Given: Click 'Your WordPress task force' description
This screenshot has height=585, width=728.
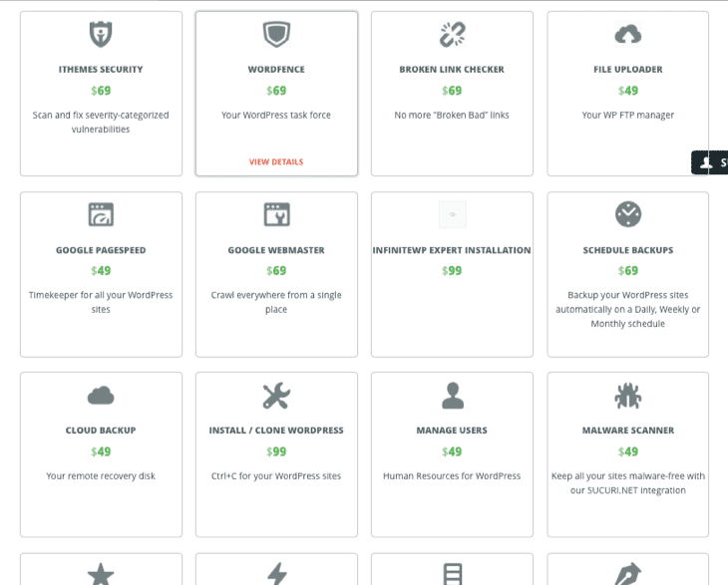Looking at the screenshot, I should click(276, 115).
